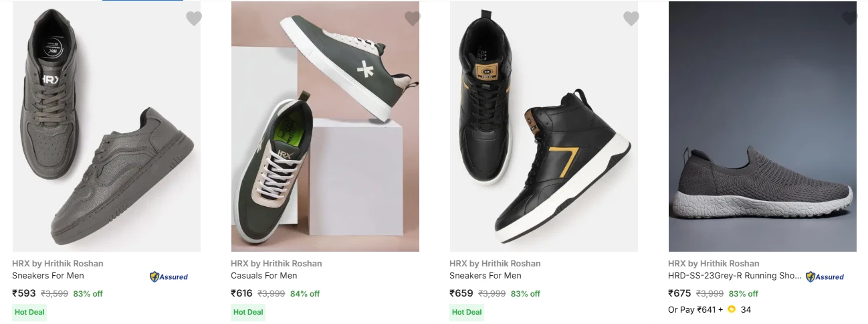Click Sneakers For Men title priced ₹659
Viewport: 868px width, 324px height.
(x=485, y=276)
